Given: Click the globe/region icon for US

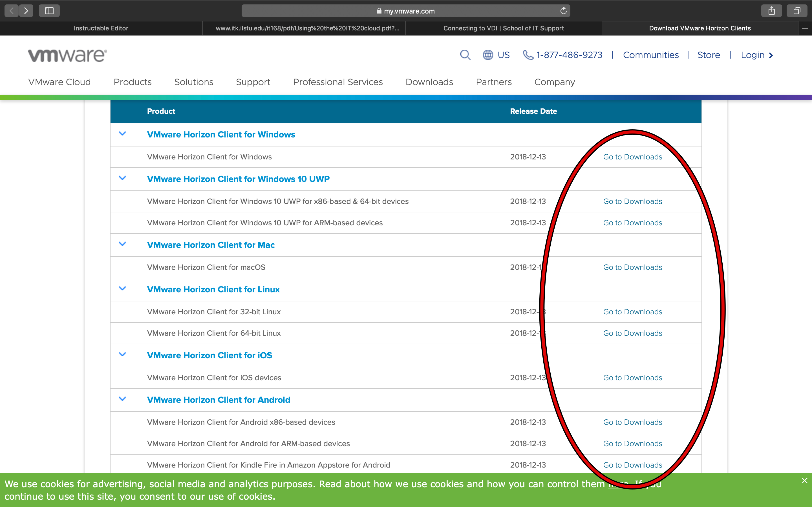Looking at the screenshot, I should pyautogui.click(x=487, y=55).
